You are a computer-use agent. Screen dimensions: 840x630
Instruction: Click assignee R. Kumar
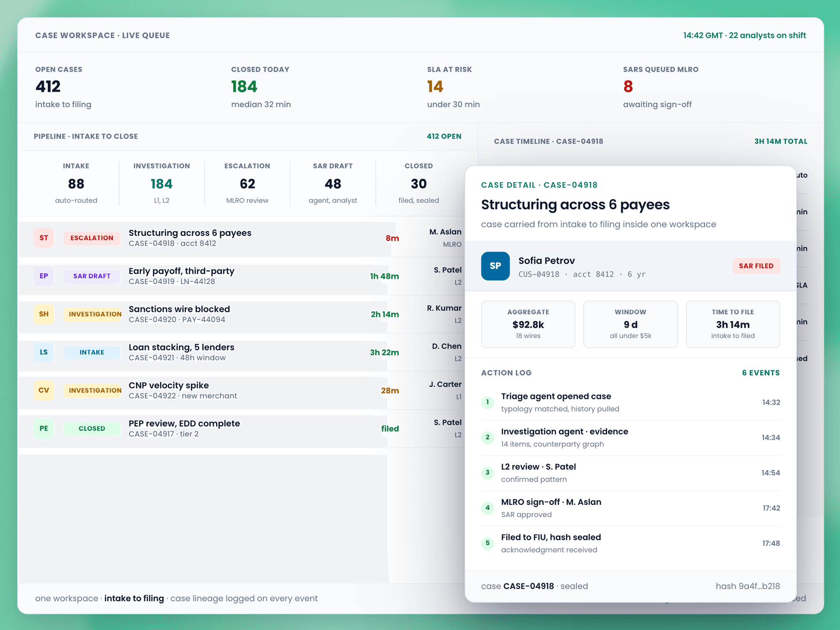444,308
